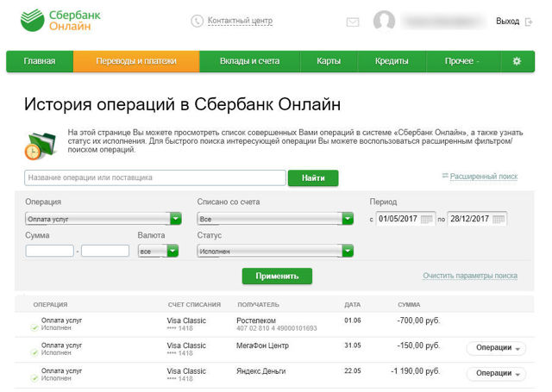Viewport: 552px width, 392px height.
Task: Click the amount -700,00 руб.
Action: 418,320
